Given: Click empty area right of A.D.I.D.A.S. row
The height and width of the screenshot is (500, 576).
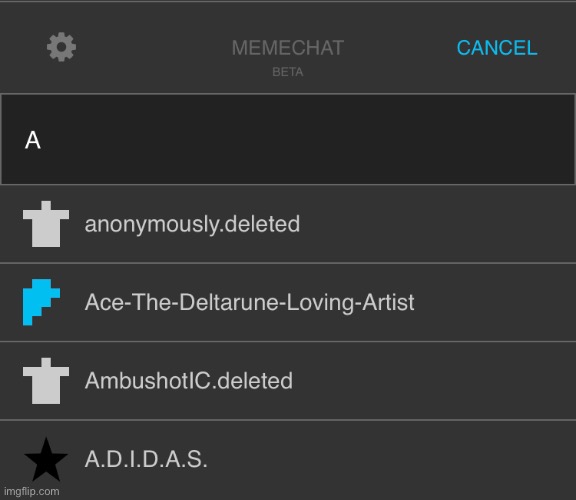Looking at the screenshot, I should pyautogui.click(x=392, y=459).
